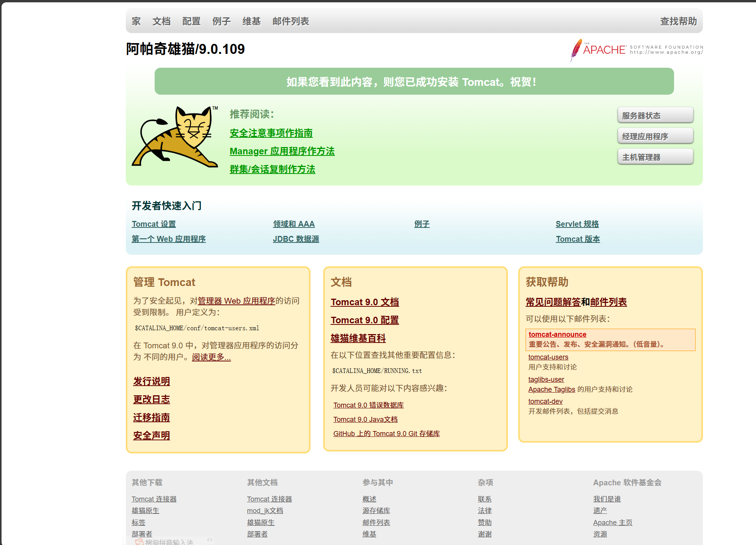Click 赞助 under 杂项
This screenshot has height=545, width=756.
point(485,523)
